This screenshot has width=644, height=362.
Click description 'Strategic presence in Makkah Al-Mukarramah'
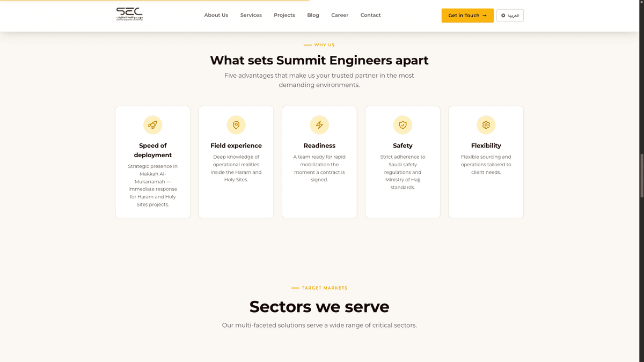153,186
